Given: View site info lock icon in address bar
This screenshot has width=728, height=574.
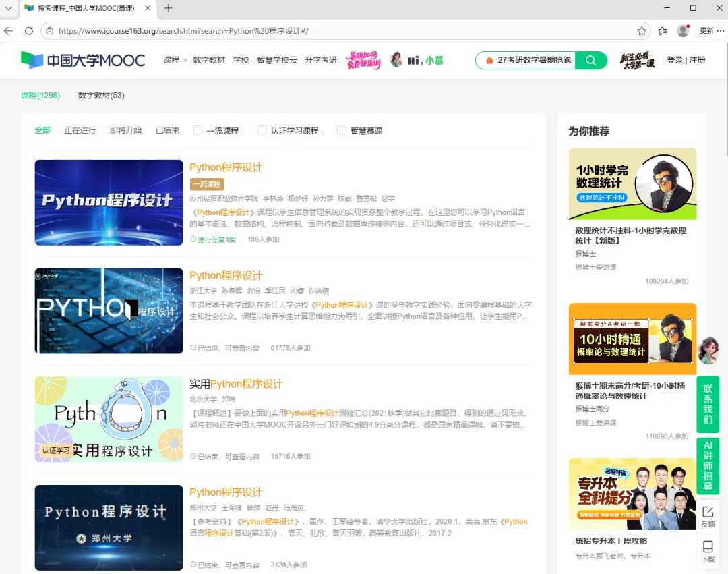Looking at the screenshot, I should click(50, 31).
